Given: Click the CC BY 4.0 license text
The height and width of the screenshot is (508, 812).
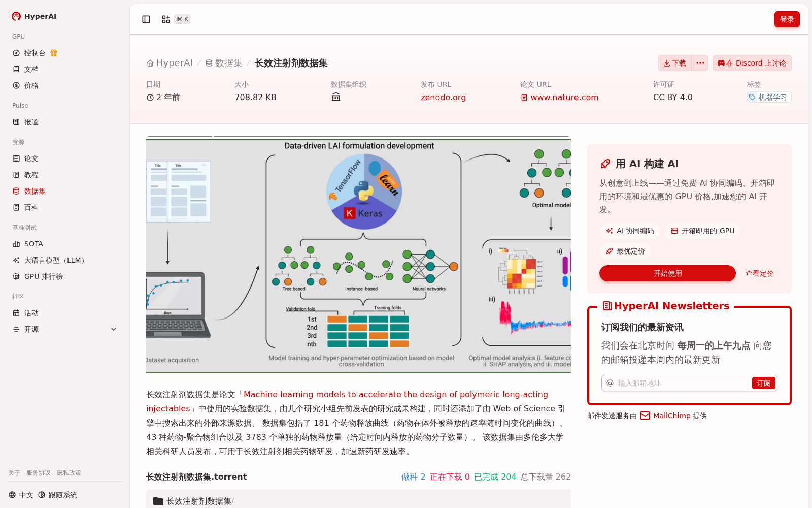Looking at the screenshot, I should [x=672, y=97].
